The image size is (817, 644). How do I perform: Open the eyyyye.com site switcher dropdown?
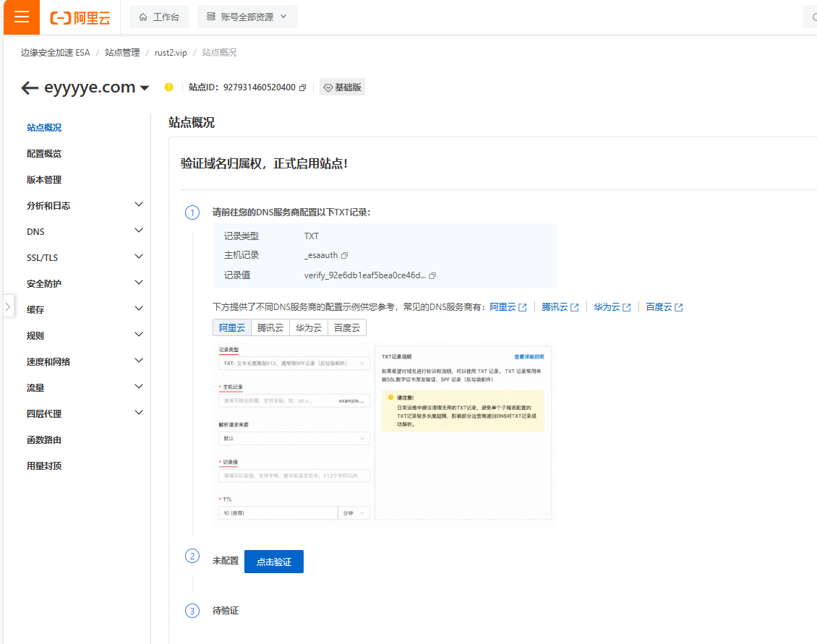coord(145,87)
